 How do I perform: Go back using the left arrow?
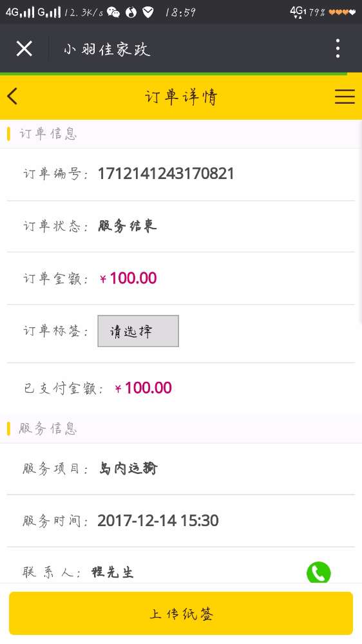point(12,97)
